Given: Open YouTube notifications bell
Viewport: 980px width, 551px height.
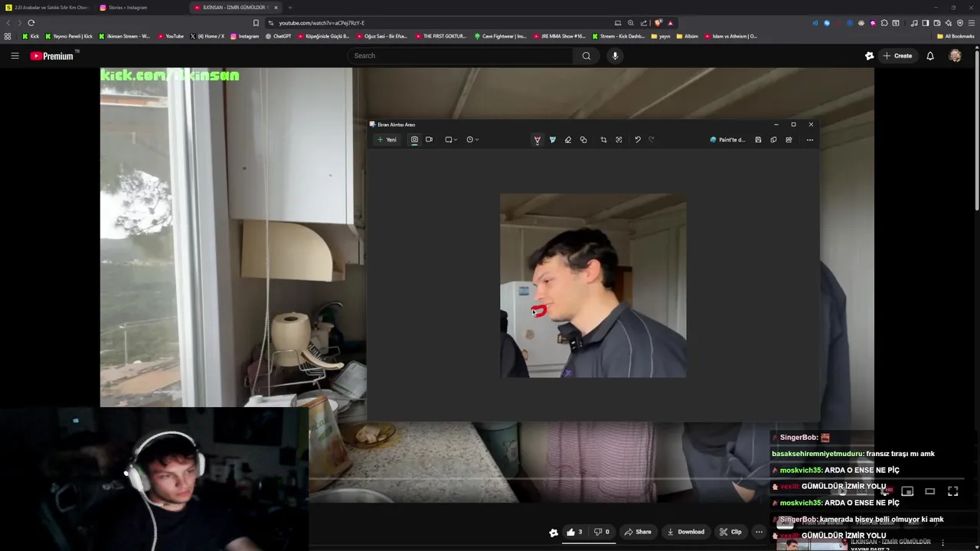Looking at the screenshot, I should pos(930,56).
